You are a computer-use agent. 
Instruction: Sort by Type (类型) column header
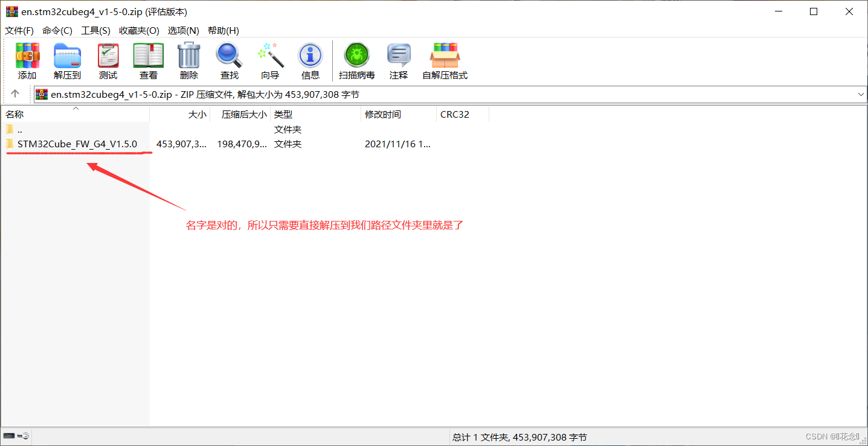pyautogui.click(x=316, y=114)
